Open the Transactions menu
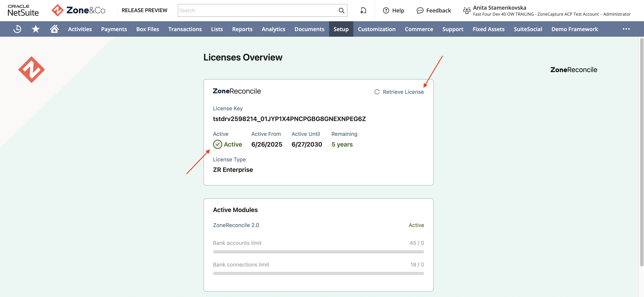 tap(185, 29)
